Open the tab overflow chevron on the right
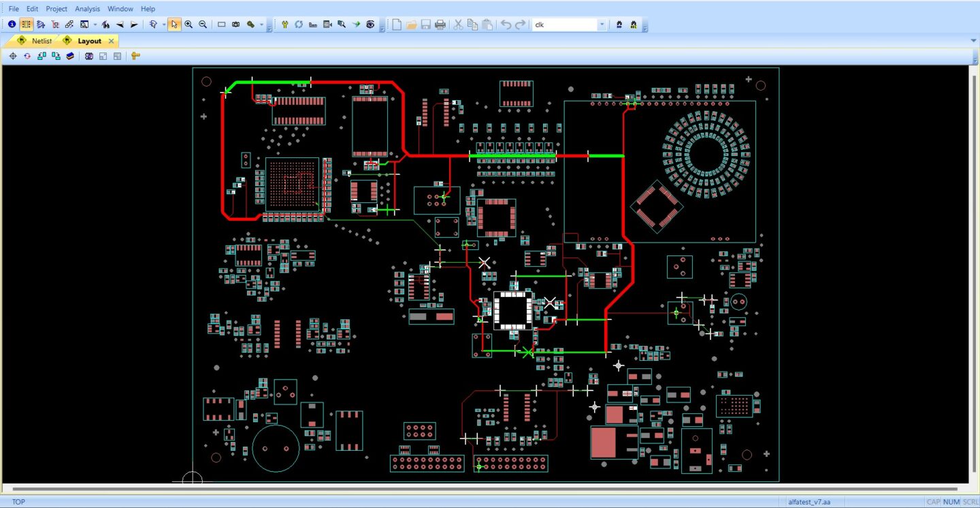Screen dimensions: 980x508 point(973,40)
